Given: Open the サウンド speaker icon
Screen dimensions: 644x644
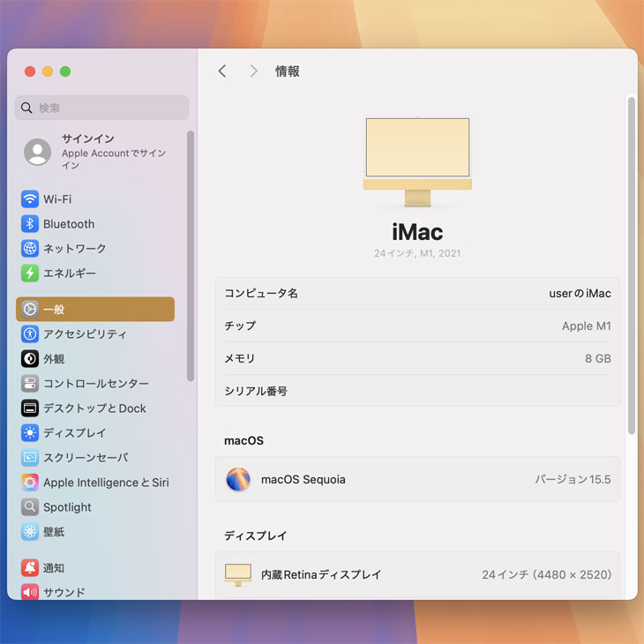Looking at the screenshot, I should pyautogui.click(x=30, y=592).
